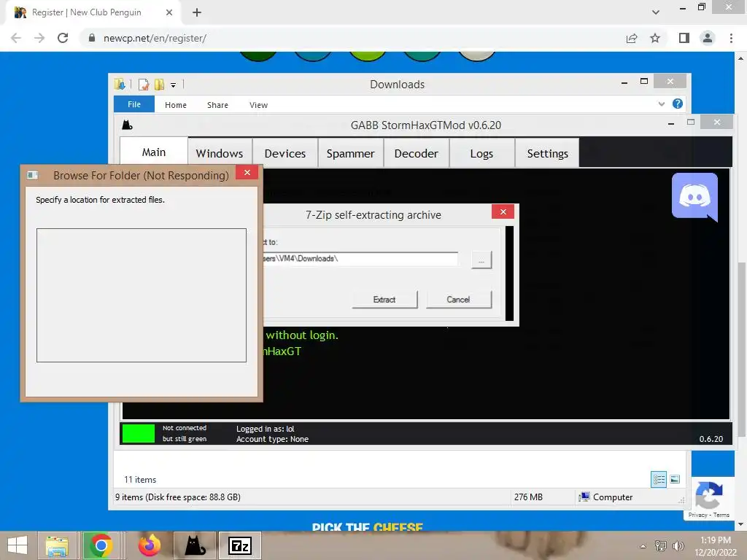Open the View ribbon tab in Downloads
The width and height of the screenshot is (747, 560).
(x=259, y=105)
